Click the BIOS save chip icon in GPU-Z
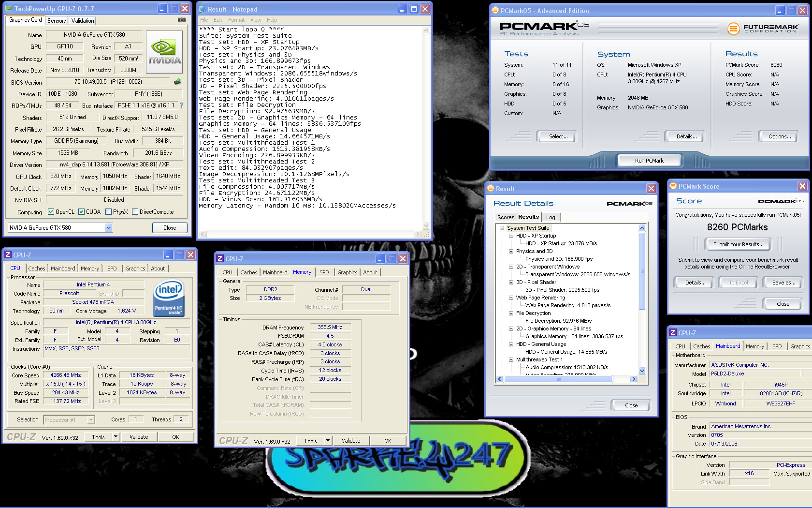 point(177,82)
